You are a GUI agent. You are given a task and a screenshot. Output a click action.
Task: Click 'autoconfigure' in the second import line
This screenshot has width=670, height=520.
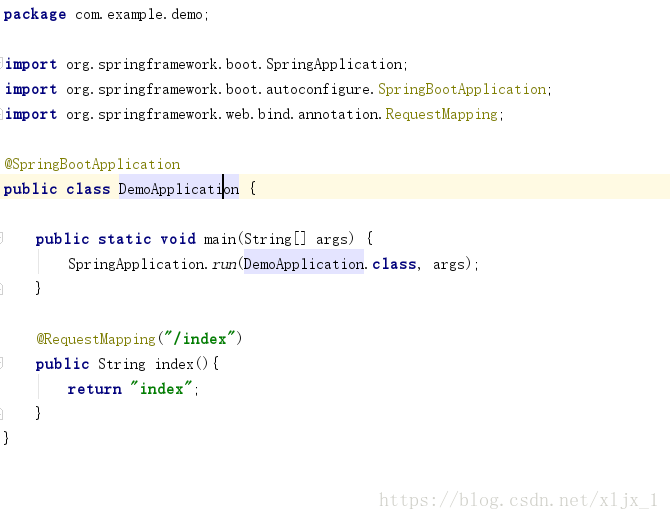pos(318,90)
